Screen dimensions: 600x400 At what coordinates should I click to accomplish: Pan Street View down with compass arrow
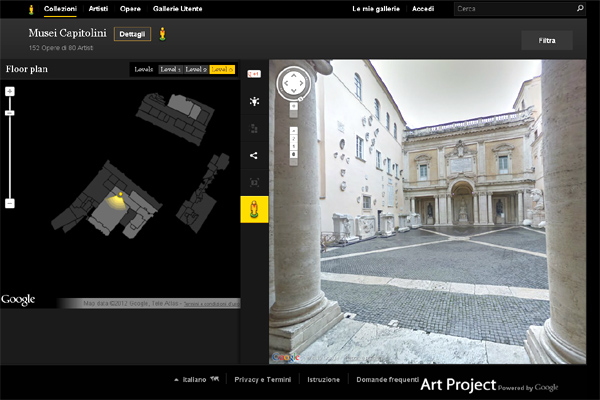pyautogui.click(x=293, y=90)
